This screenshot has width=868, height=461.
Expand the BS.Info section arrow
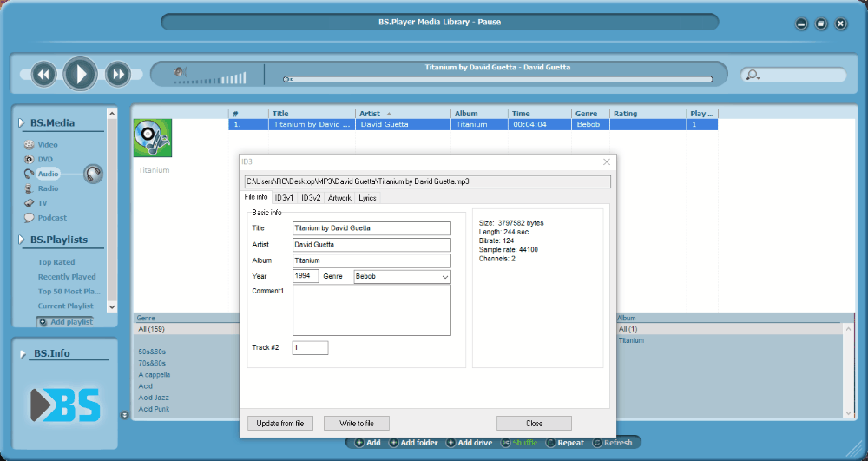pyautogui.click(x=23, y=353)
